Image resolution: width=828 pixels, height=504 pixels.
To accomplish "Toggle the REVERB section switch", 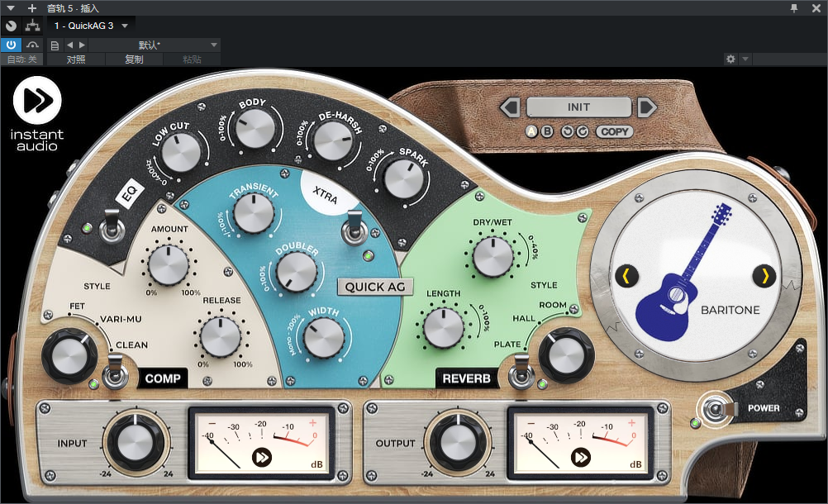I will (x=521, y=373).
